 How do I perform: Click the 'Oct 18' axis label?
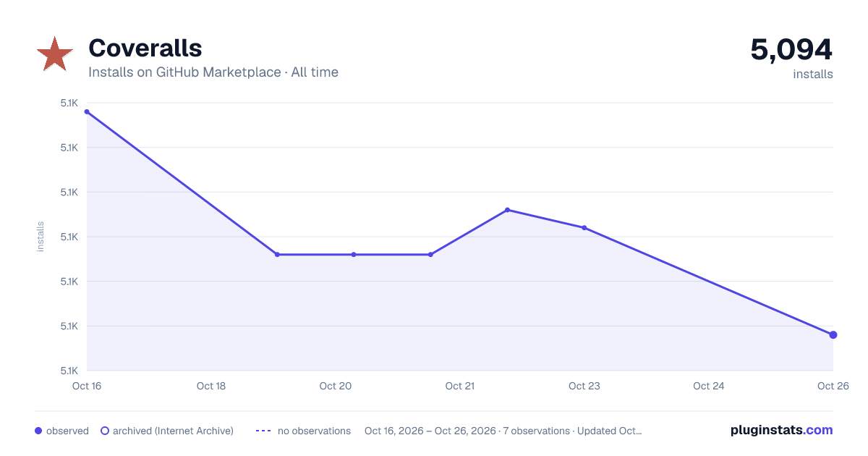tap(211, 386)
